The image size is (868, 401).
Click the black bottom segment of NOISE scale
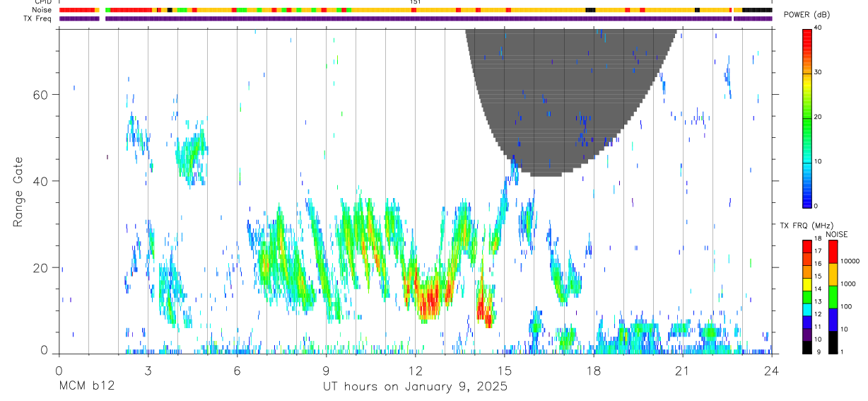coord(833,342)
